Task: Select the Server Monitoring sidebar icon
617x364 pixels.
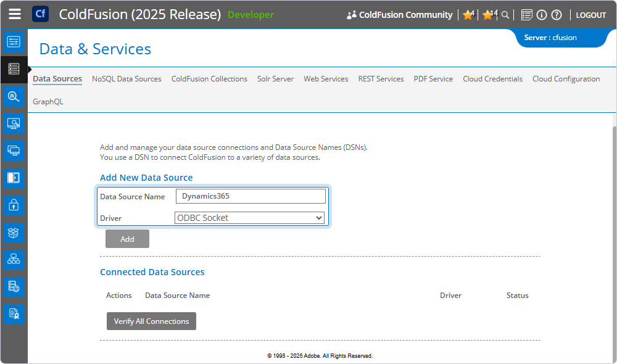Action: click(x=14, y=123)
